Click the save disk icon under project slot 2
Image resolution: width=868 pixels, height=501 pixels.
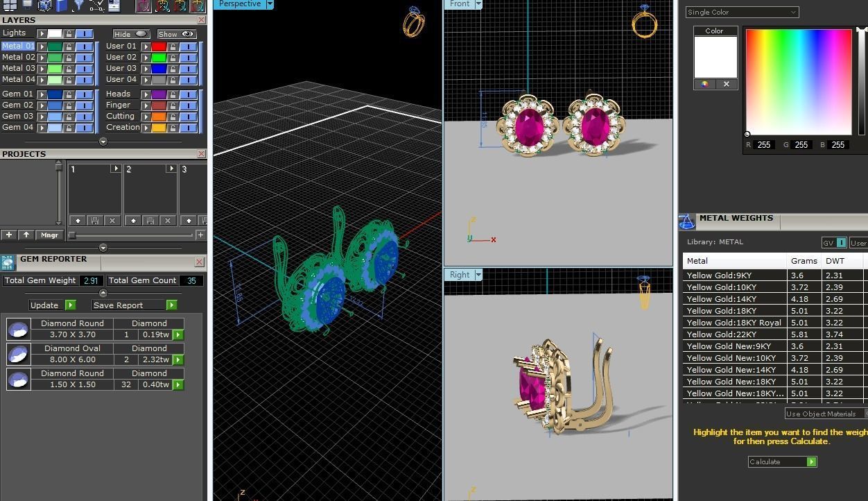click(x=150, y=221)
